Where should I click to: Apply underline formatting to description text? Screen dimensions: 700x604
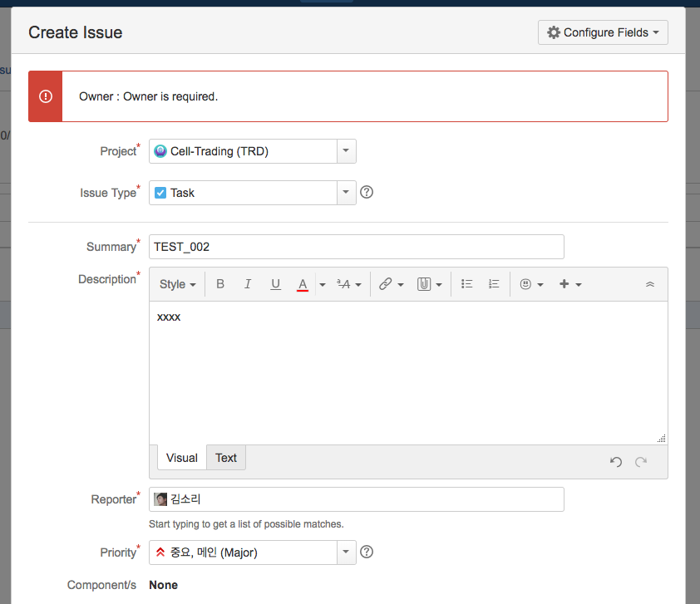[x=275, y=284]
